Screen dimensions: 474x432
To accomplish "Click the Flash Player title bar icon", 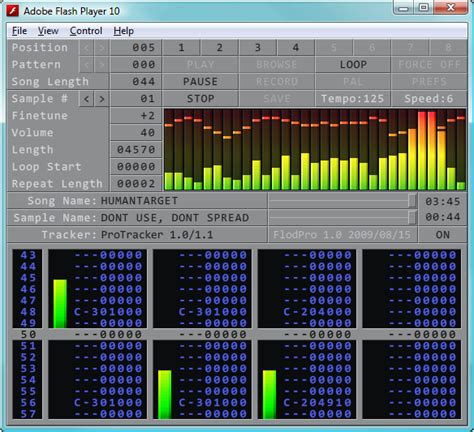I will pyautogui.click(x=13, y=11).
